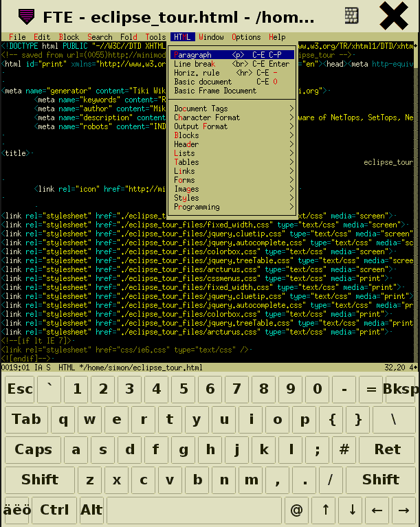Open the Window menu
420x527 pixels.
(211, 37)
